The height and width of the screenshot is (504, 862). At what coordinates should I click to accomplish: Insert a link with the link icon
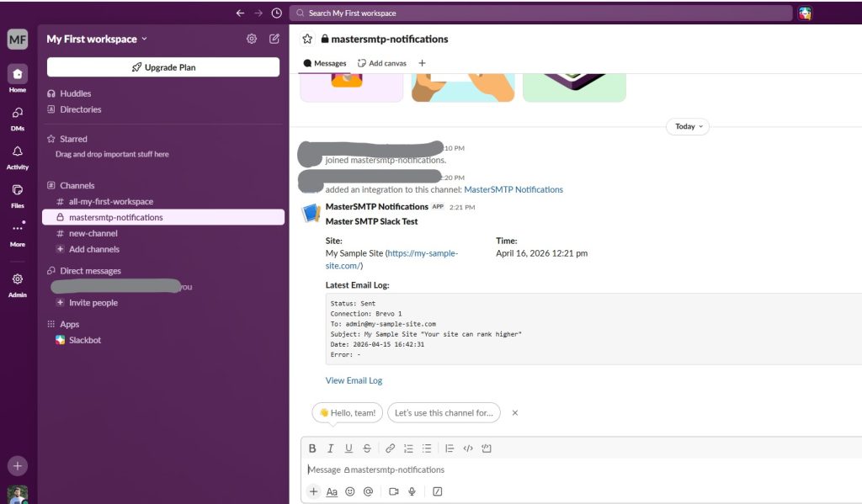390,448
